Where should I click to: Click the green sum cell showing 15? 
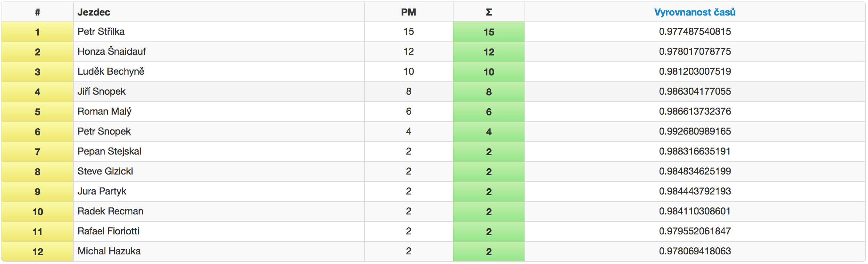pos(489,32)
